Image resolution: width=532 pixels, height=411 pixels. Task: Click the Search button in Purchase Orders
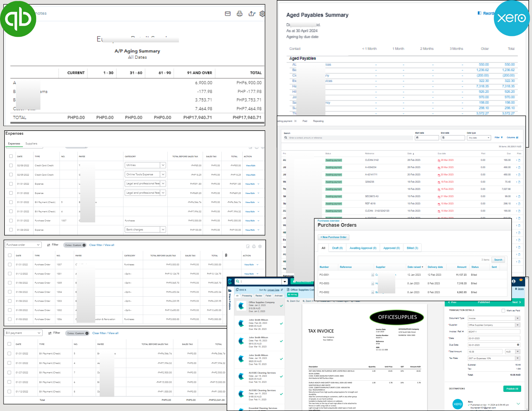498,260
